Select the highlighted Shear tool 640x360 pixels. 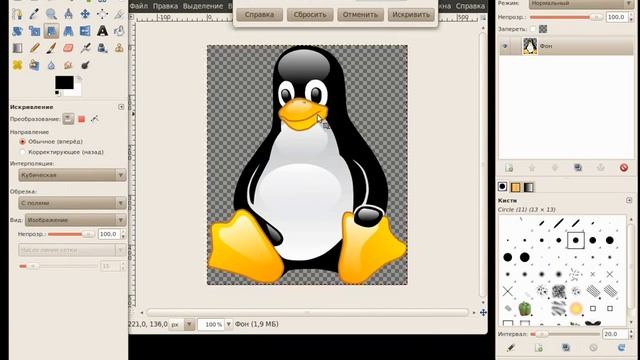[51, 31]
